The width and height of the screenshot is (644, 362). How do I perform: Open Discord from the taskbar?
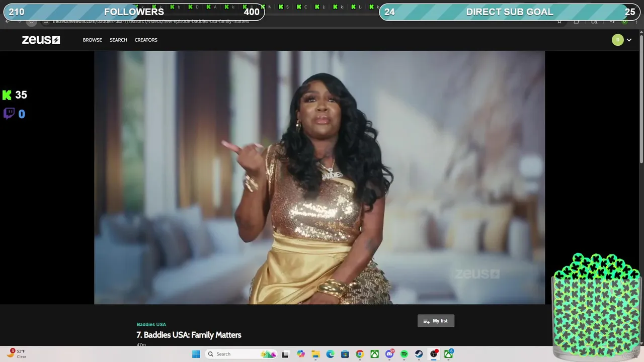[389, 354]
